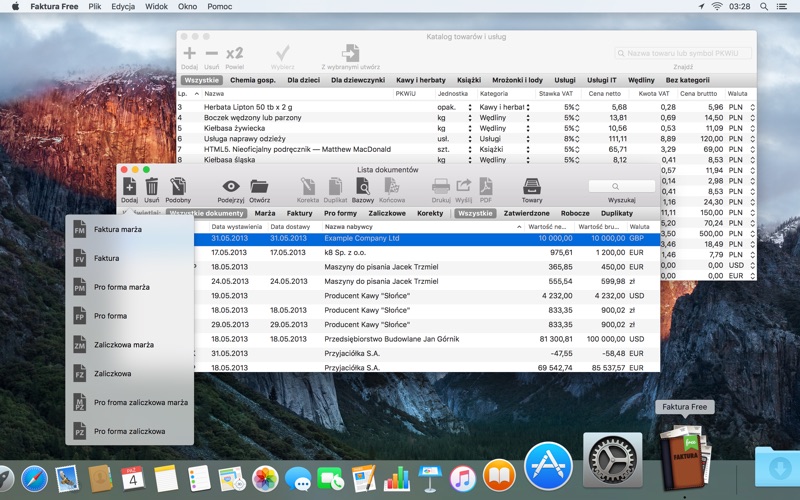Select the k8 Sp. z o.o. document row
The height and width of the screenshot is (500, 800).
[427, 253]
